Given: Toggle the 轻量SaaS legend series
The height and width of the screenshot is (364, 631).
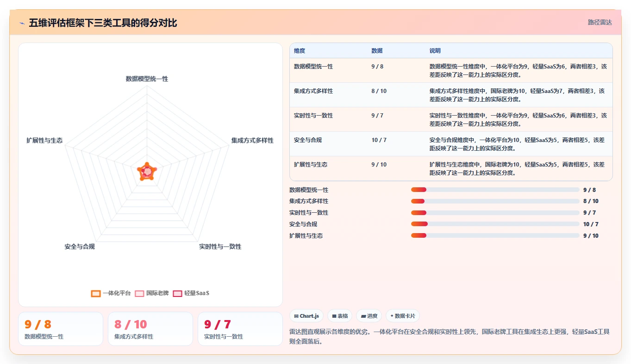Looking at the screenshot, I should click(x=191, y=293).
